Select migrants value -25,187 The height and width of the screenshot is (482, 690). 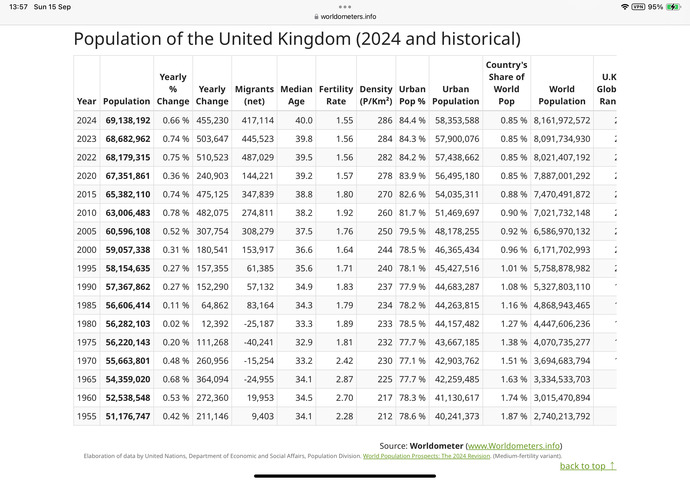pos(259,324)
